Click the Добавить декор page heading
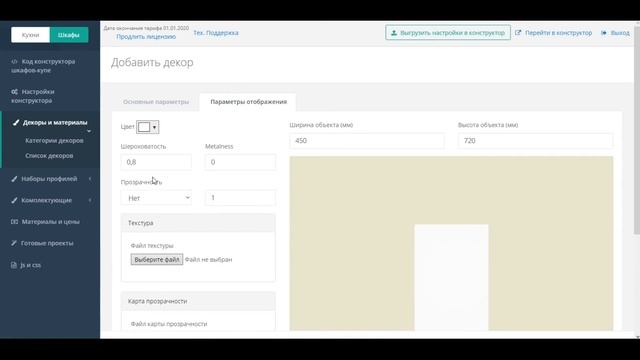The width and height of the screenshot is (640, 360). (152, 62)
